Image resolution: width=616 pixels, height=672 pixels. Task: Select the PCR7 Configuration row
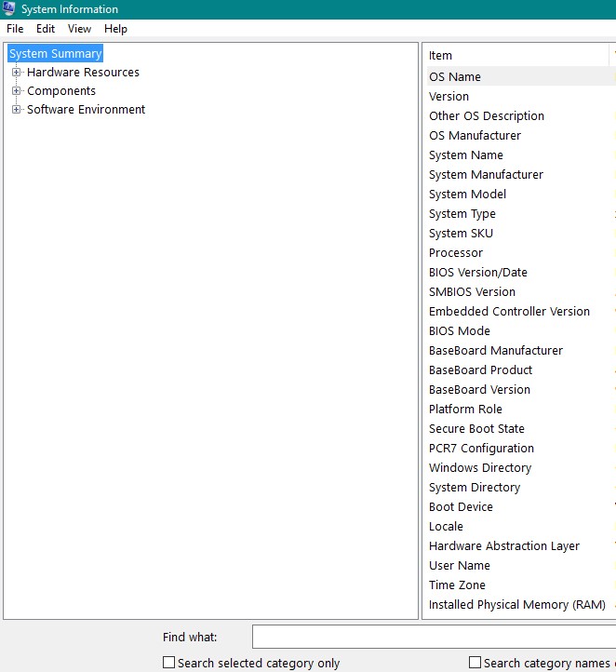pyautogui.click(x=521, y=449)
